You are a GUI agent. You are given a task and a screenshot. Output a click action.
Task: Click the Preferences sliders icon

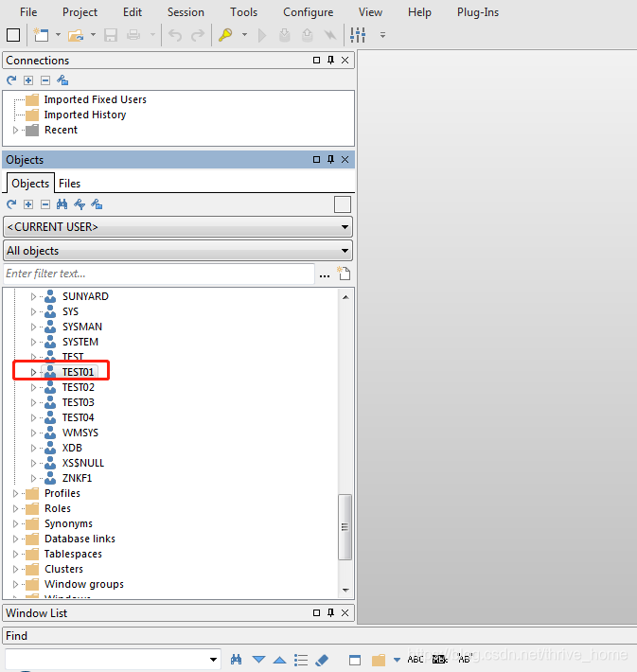[358, 35]
